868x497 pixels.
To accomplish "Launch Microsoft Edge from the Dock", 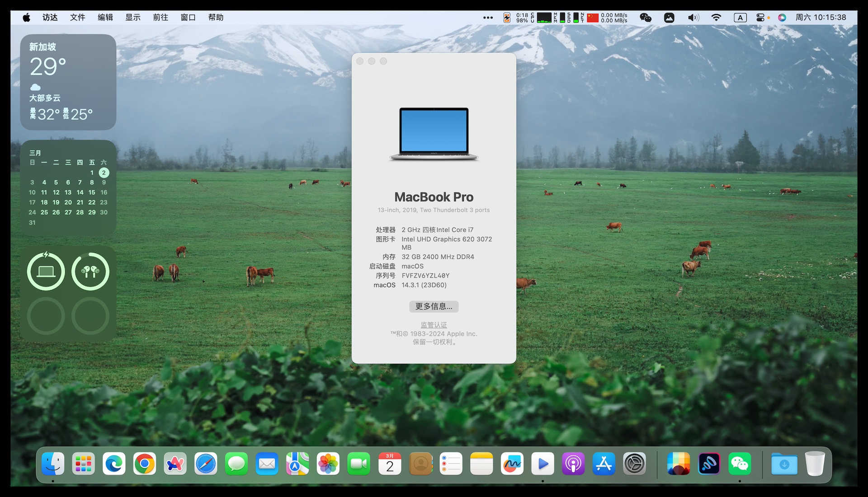I will (114, 464).
